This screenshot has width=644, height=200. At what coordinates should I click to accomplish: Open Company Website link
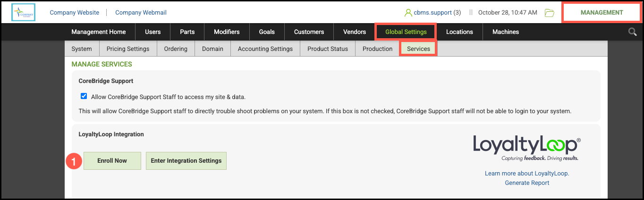tap(75, 13)
